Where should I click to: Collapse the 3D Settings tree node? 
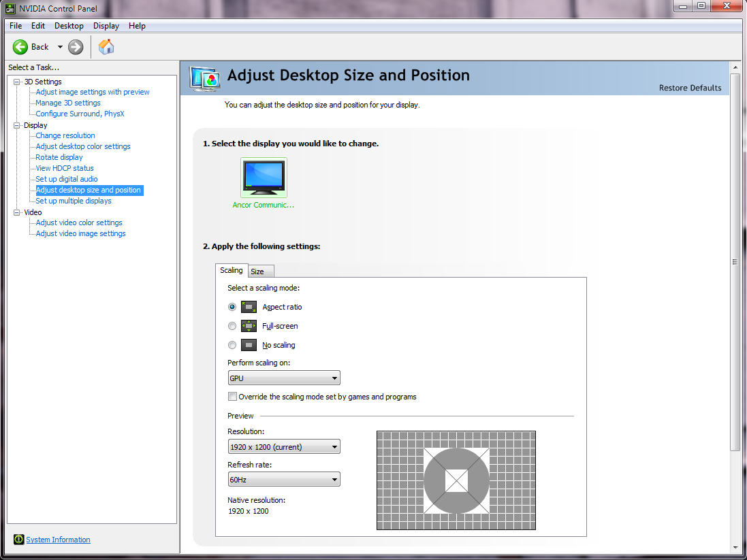(x=16, y=82)
